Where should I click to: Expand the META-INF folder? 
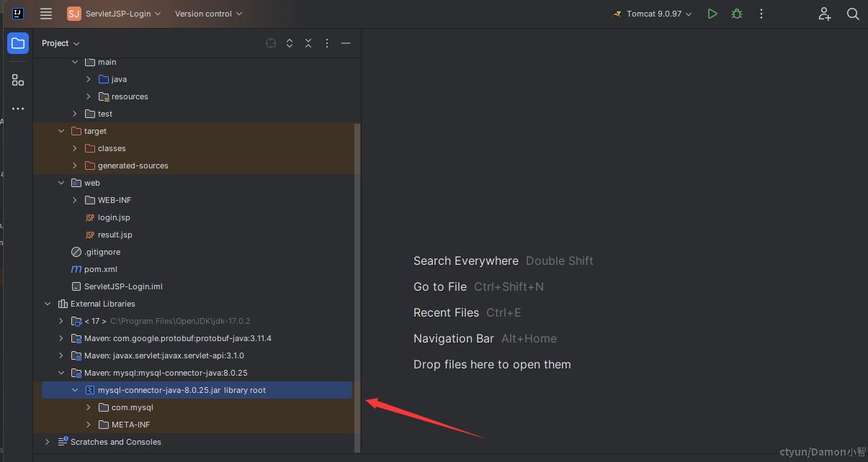coord(89,425)
